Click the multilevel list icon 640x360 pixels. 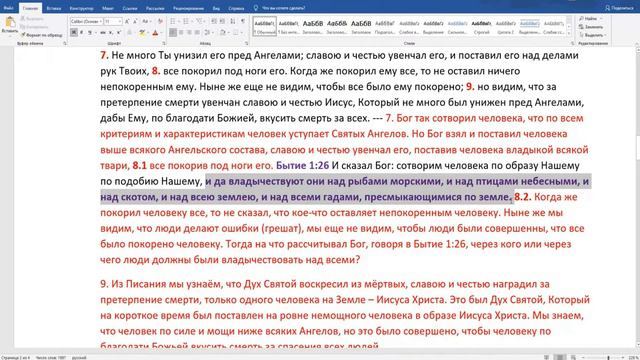200,21
